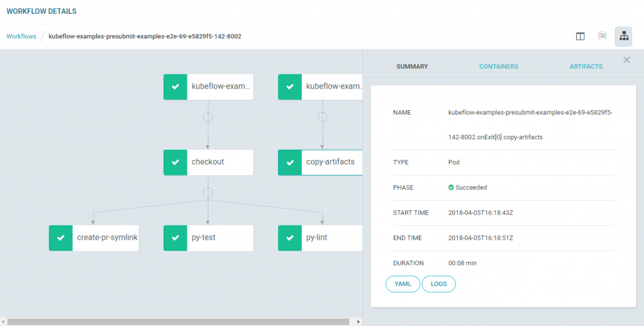Click the green check on the second kubeflow-exam node
The height and width of the screenshot is (326, 644).
coord(290,87)
